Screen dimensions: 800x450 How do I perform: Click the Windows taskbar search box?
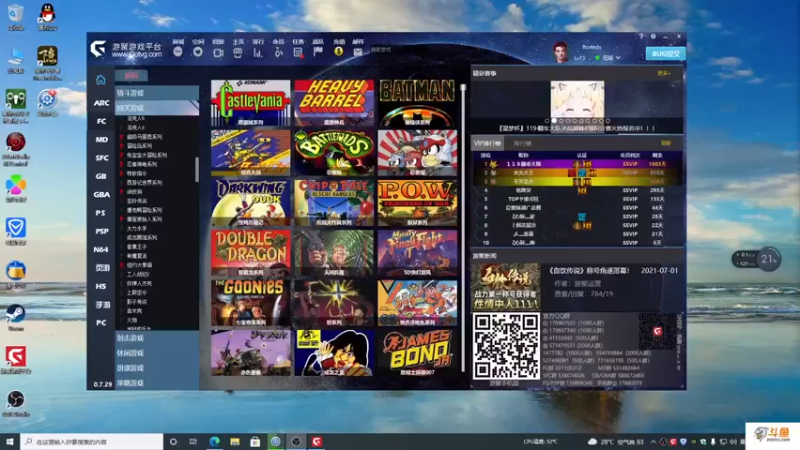pyautogui.click(x=92, y=441)
